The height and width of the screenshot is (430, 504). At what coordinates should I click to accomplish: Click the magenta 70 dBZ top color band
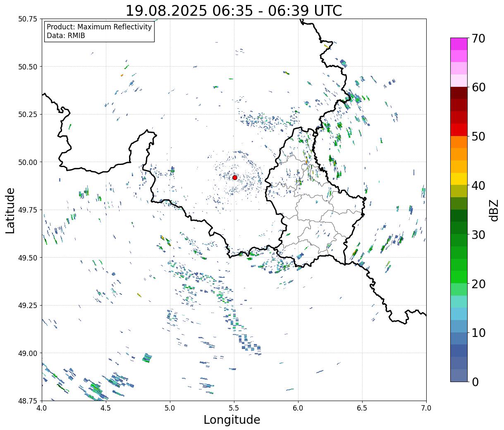[x=459, y=44]
